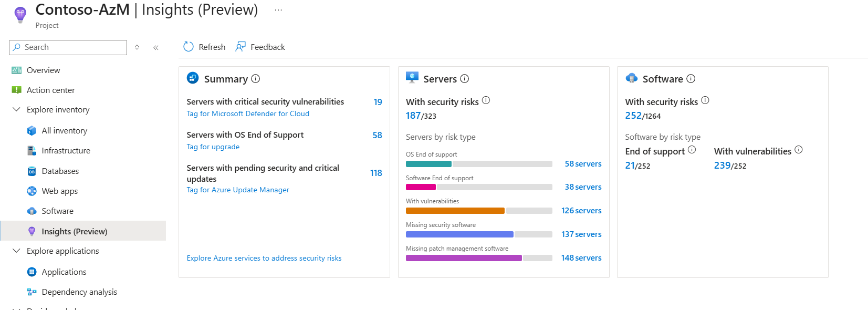Open the 148 servers link
Image resolution: width=868 pixels, height=310 pixels.
click(581, 258)
